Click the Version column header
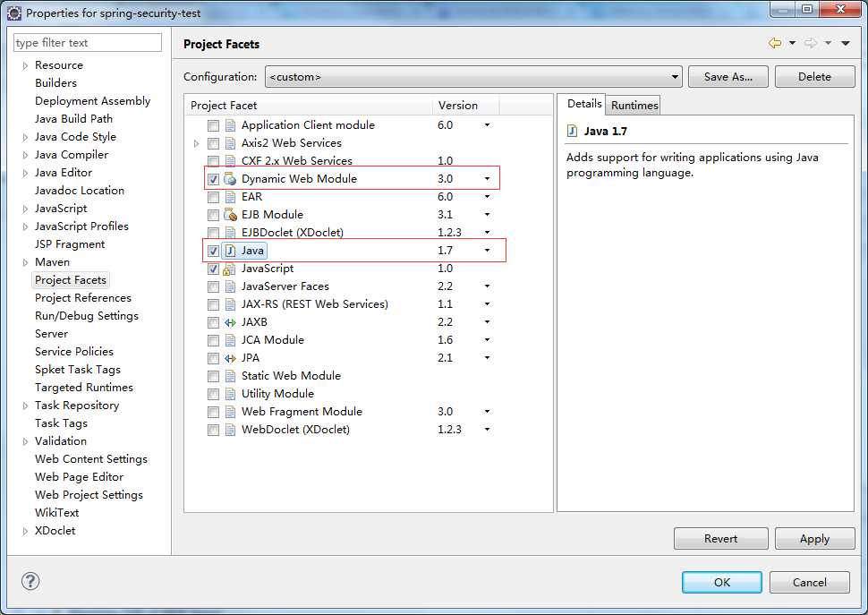The height and width of the screenshot is (615, 868). pyautogui.click(x=465, y=105)
